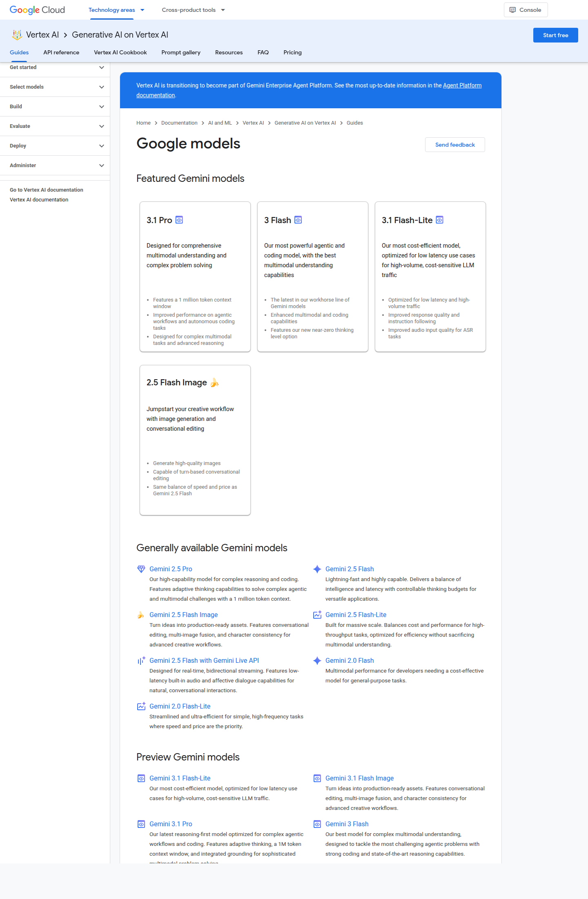Click preview icon next to Gemini 3.1 Pro link
The width and height of the screenshot is (588, 899).
click(x=141, y=824)
